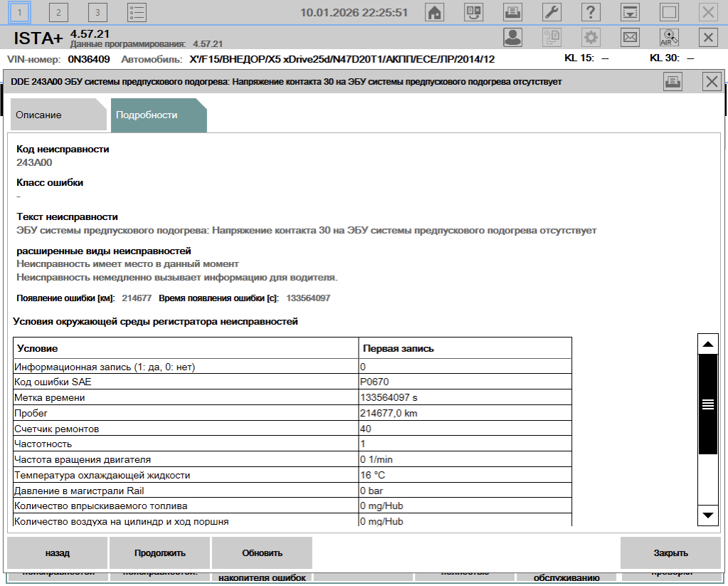Print the fault details dialog
This screenshot has height=586, width=728.
point(673,82)
